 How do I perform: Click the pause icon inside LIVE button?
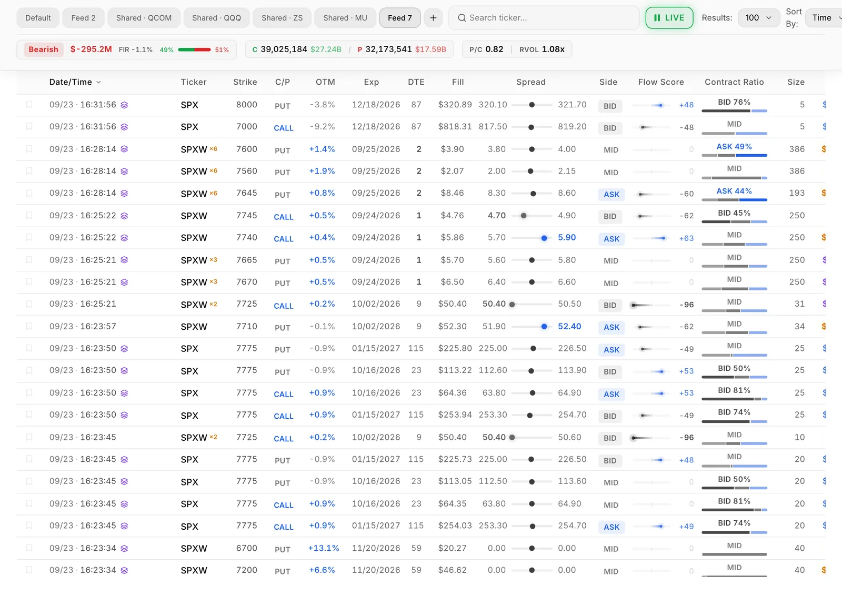(x=657, y=18)
